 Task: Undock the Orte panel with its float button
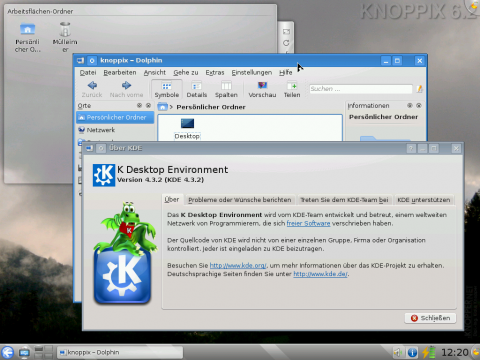(140, 105)
